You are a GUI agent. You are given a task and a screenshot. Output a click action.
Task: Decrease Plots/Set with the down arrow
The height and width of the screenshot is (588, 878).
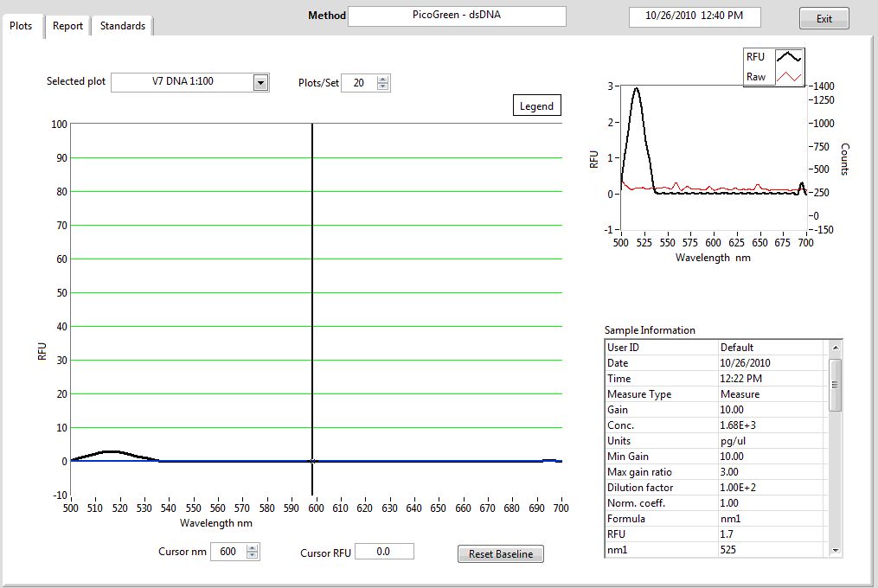tap(382, 86)
